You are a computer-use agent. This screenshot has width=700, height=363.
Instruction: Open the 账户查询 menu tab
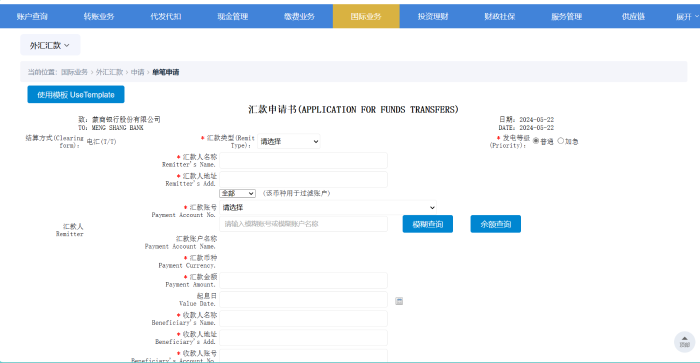(32, 17)
